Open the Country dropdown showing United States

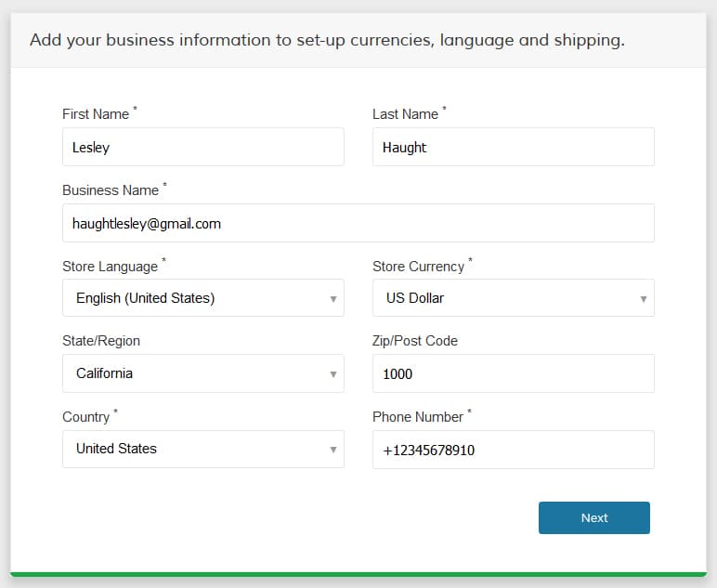(203, 449)
